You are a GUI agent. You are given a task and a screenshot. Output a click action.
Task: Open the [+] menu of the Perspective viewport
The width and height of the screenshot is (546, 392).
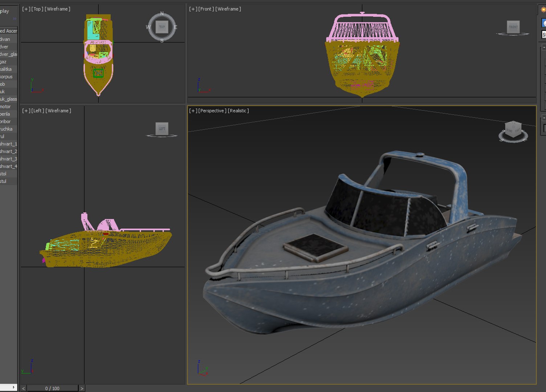193,110
